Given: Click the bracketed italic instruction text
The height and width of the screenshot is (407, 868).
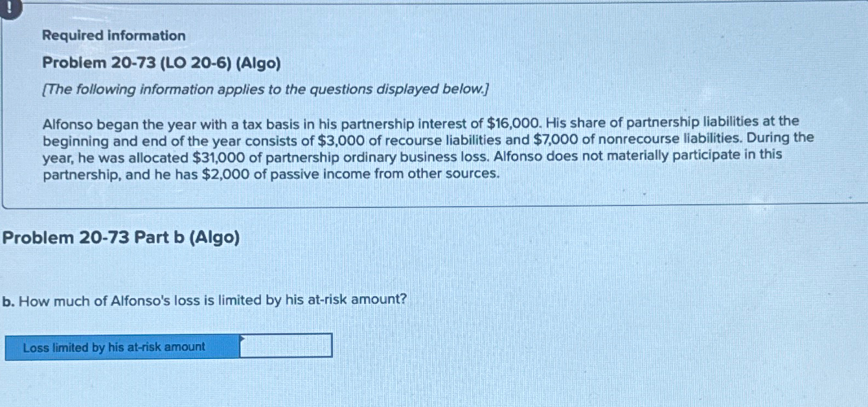Looking at the screenshot, I should point(266,89).
